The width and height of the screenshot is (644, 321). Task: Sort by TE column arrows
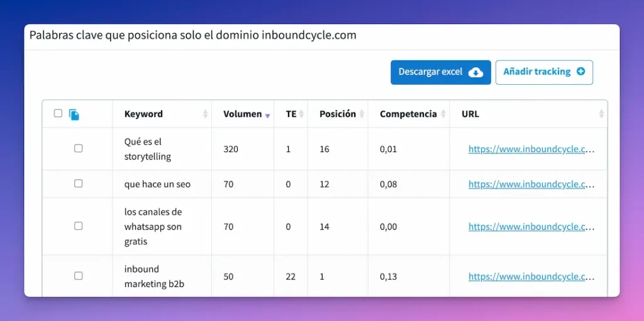(301, 114)
